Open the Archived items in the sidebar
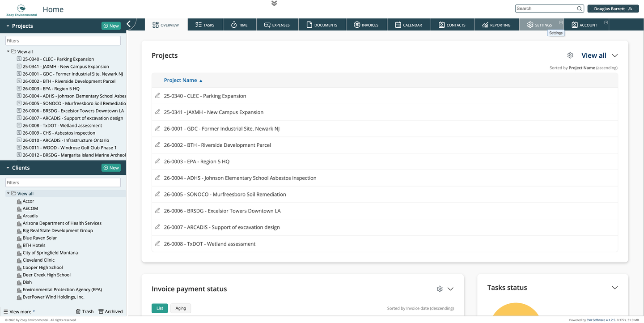Screen dimensions: 644x323 (110, 311)
